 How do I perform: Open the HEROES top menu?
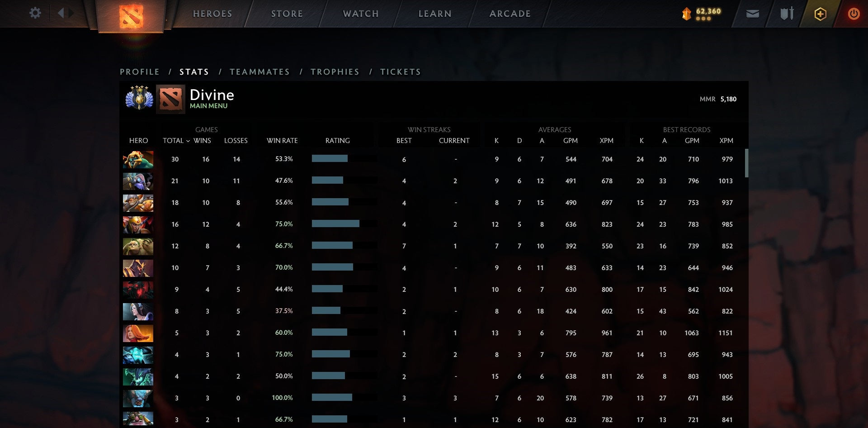coord(212,14)
